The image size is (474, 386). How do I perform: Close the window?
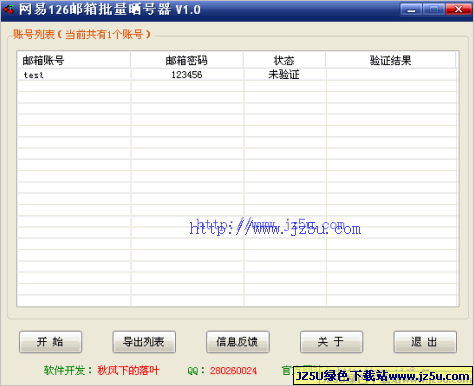pyautogui.click(x=458, y=9)
